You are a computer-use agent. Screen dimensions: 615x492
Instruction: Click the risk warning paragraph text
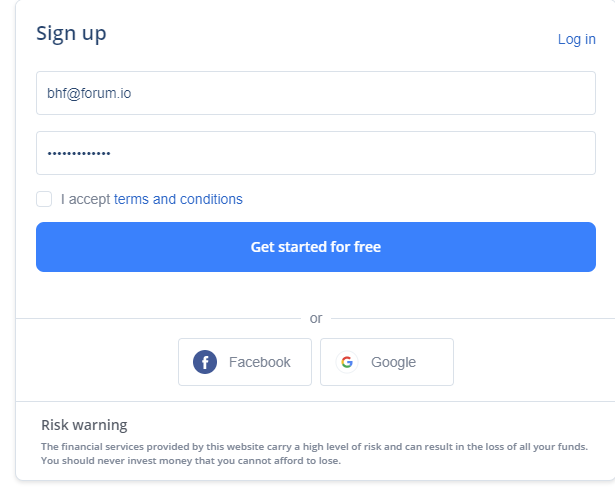tap(315, 454)
